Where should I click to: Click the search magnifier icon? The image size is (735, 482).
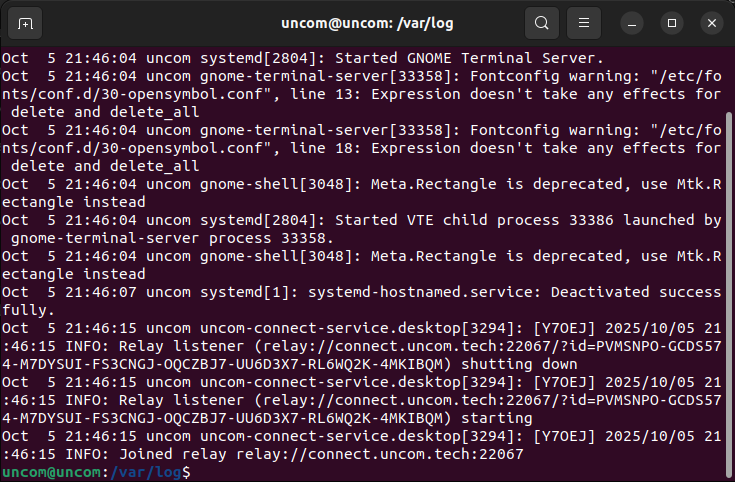[x=541, y=22]
